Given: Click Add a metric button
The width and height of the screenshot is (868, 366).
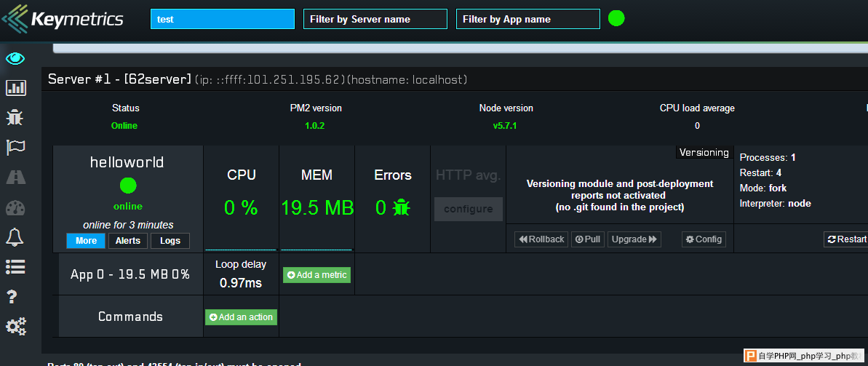Looking at the screenshot, I should [316, 274].
